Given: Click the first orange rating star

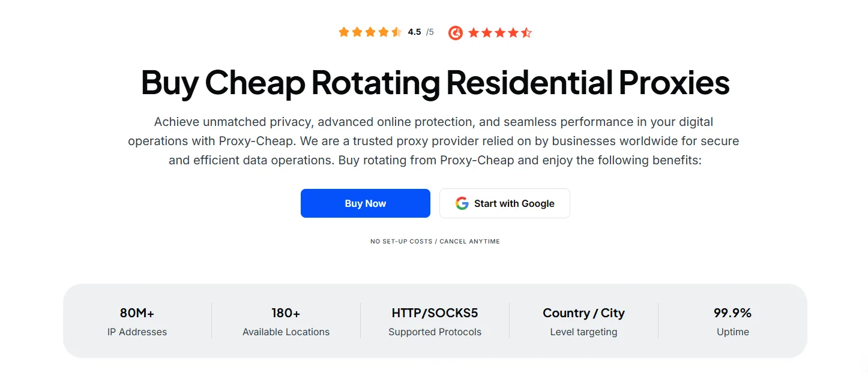Looking at the screenshot, I should click(x=344, y=32).
